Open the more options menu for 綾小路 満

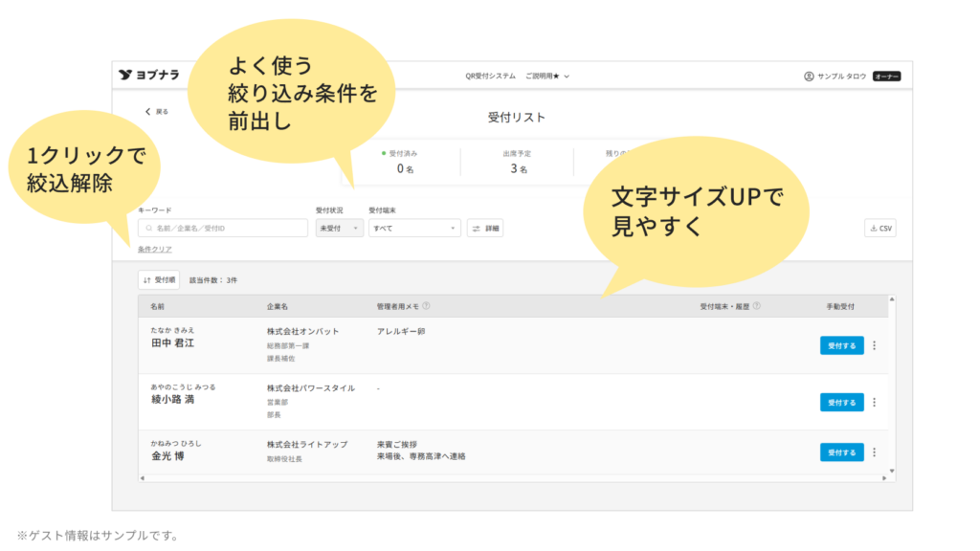875,403
